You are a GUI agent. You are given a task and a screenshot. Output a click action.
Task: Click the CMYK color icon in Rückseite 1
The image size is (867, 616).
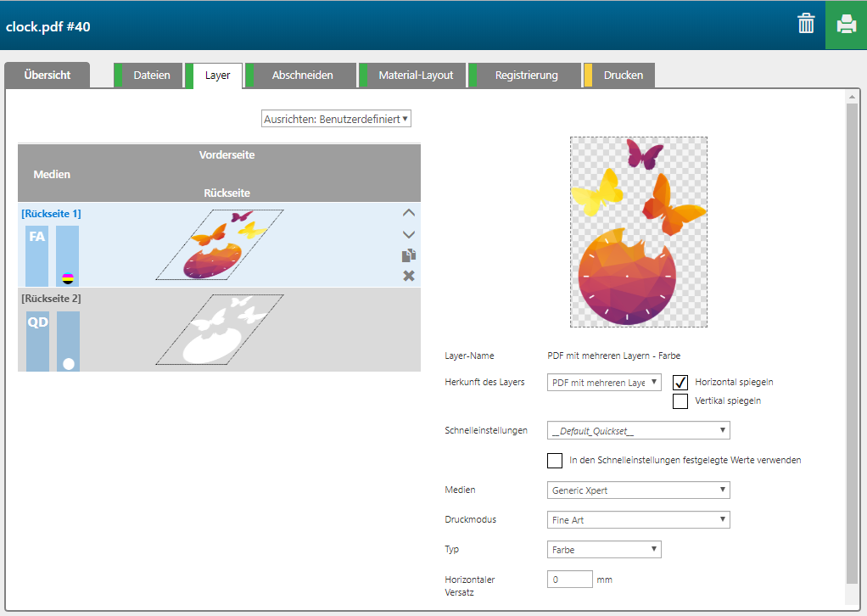(x=68, y=277)
